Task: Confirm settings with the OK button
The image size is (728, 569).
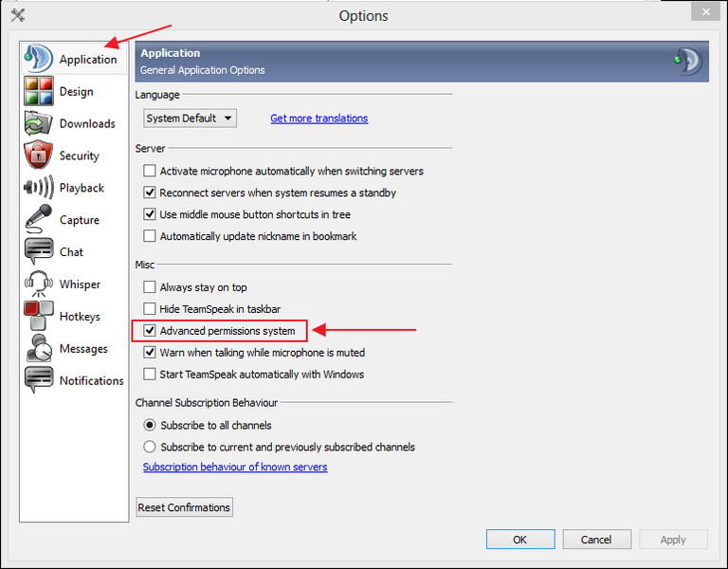Action: (x=520, y=540)
